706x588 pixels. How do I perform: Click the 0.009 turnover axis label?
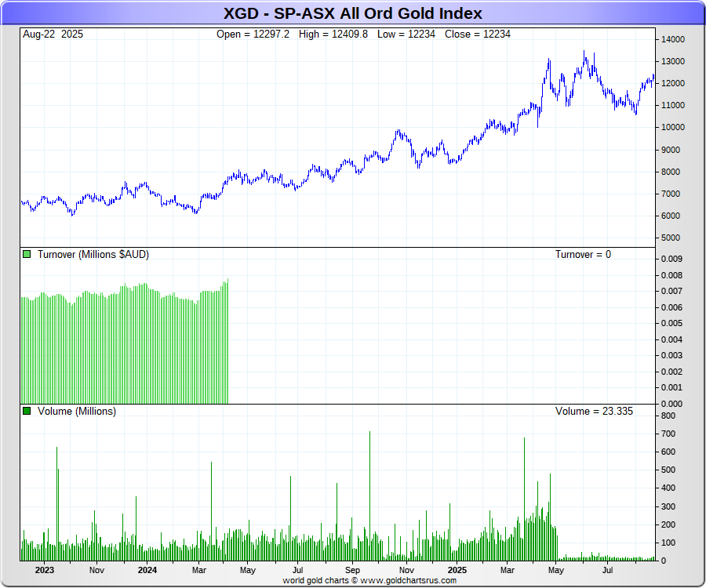click(671, 259)
